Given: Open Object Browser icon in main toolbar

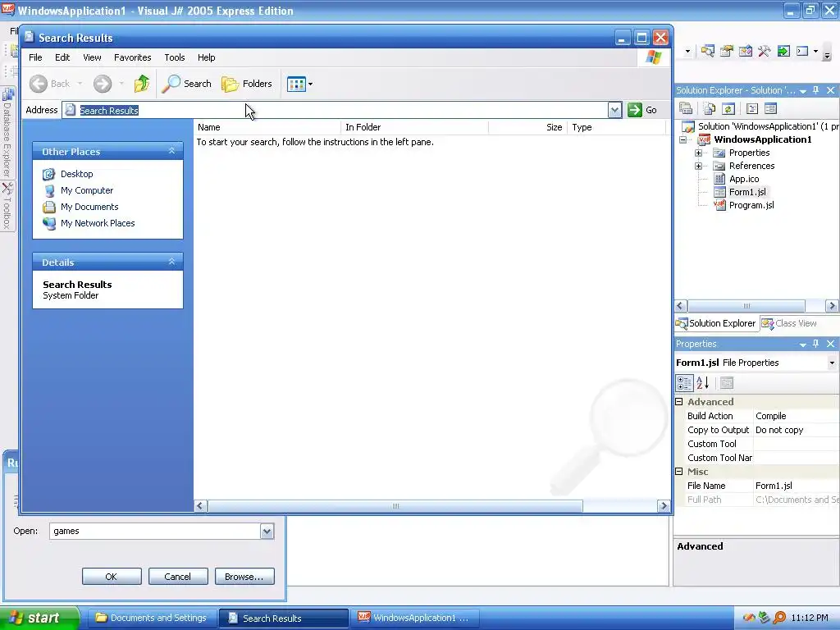Looking at the screenshot, I should point(745,51).
